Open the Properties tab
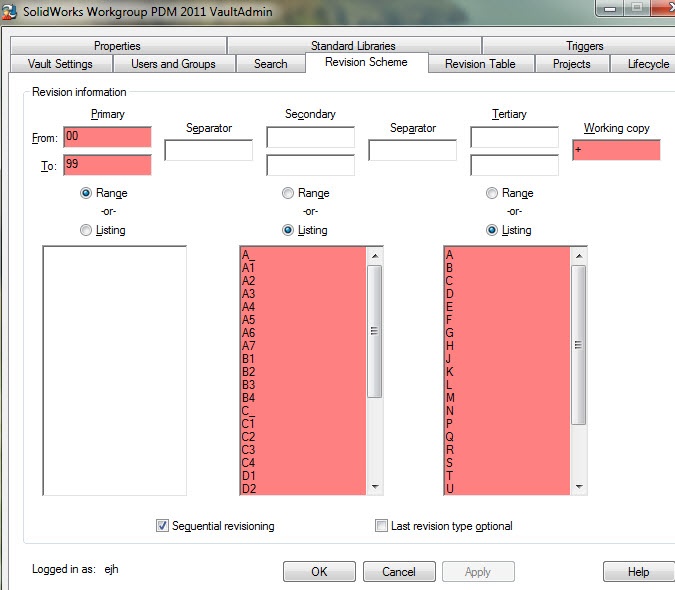 (x=118, y=46)
